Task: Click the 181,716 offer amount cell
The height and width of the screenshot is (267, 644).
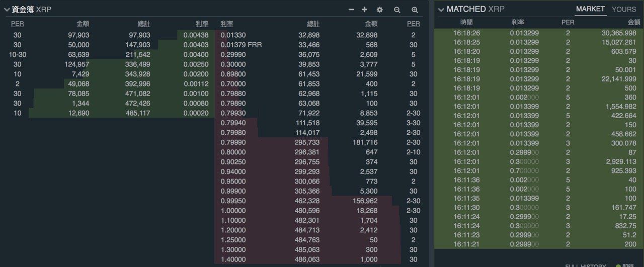Action: pos(365,142)
